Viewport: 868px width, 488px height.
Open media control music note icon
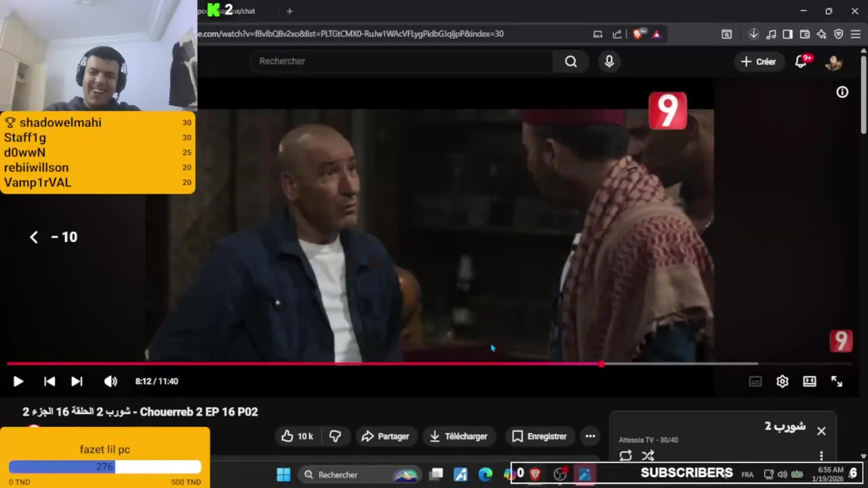tap(771, 34)
